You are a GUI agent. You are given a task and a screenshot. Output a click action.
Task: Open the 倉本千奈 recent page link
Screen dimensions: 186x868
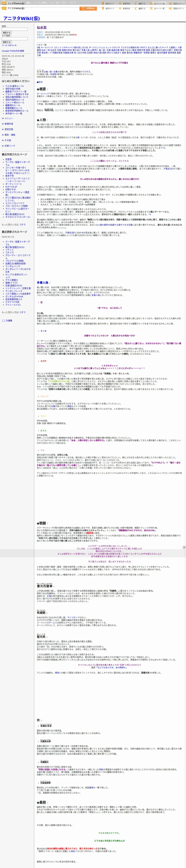pyautogui.click(x=9, y=176)
